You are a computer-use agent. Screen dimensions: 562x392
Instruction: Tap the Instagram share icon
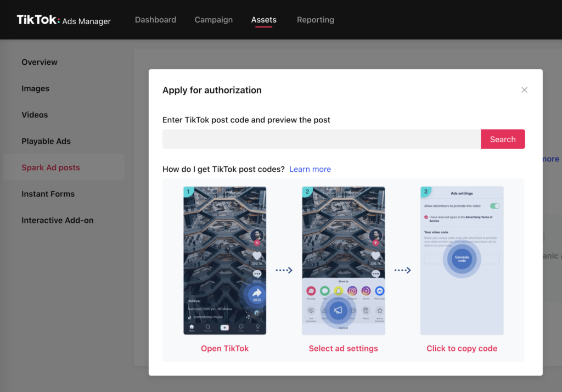click(x=352, y=290)
